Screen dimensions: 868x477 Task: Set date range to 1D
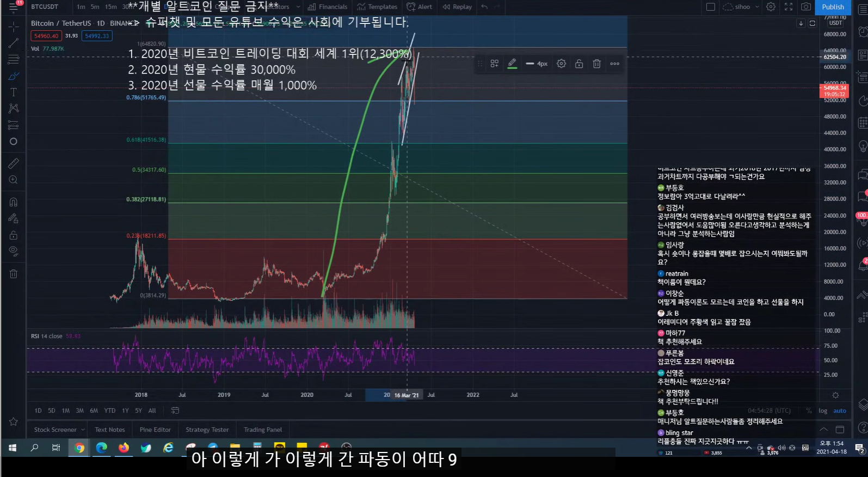(x=38, y=411)
